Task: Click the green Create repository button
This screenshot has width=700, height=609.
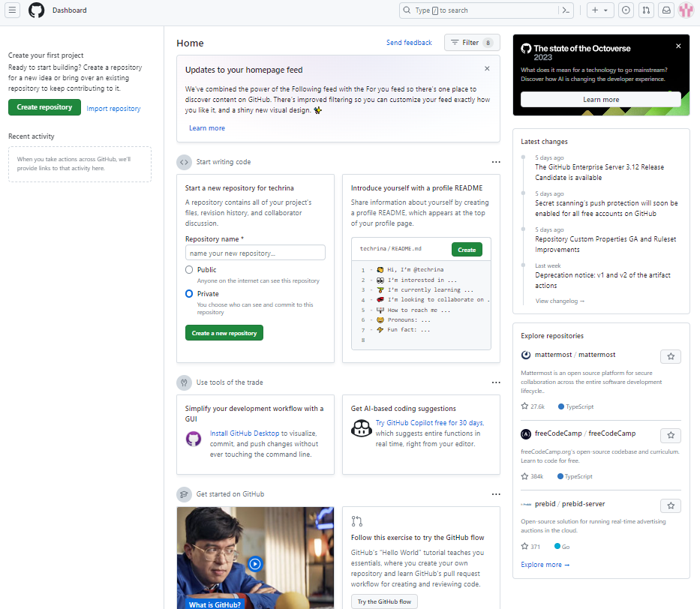Action: tap(44, 107)
